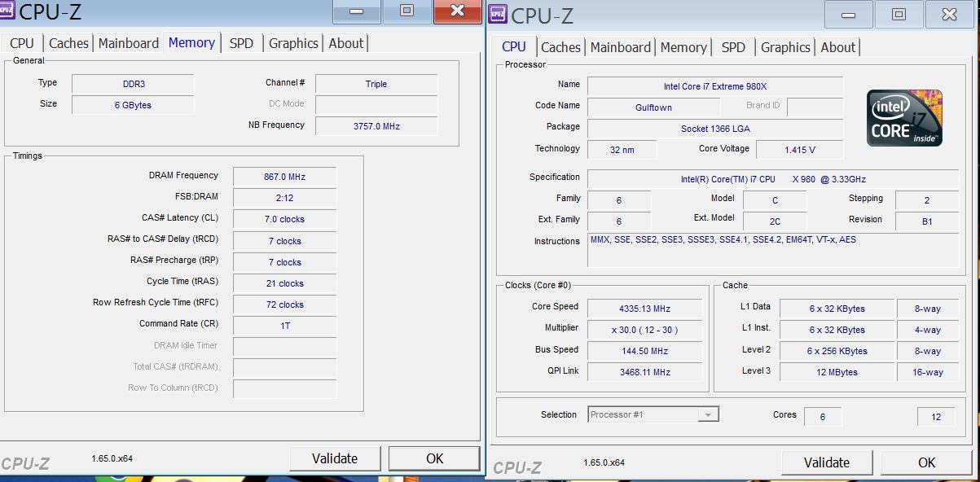
Task: Switch to SPD tab in the CPU window
Action: [733, 47]
